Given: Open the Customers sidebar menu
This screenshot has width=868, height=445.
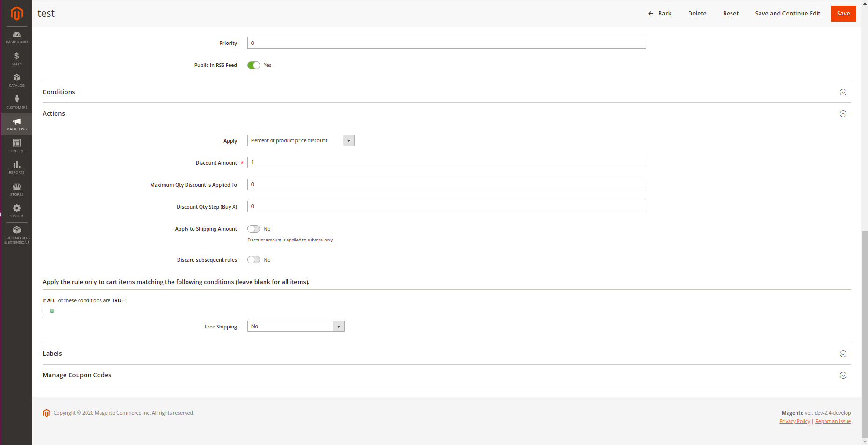Looking at the screenshot, I should (x=17, y=102).
